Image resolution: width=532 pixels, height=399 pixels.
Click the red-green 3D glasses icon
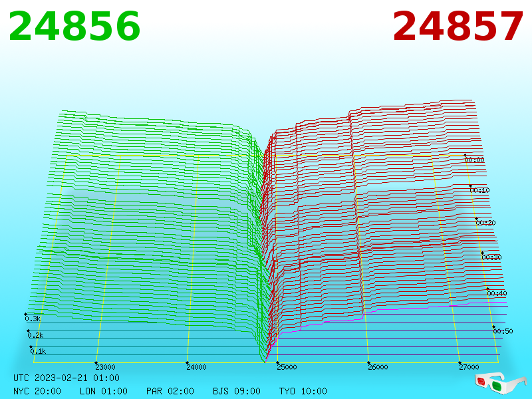(x=501, y=383)
